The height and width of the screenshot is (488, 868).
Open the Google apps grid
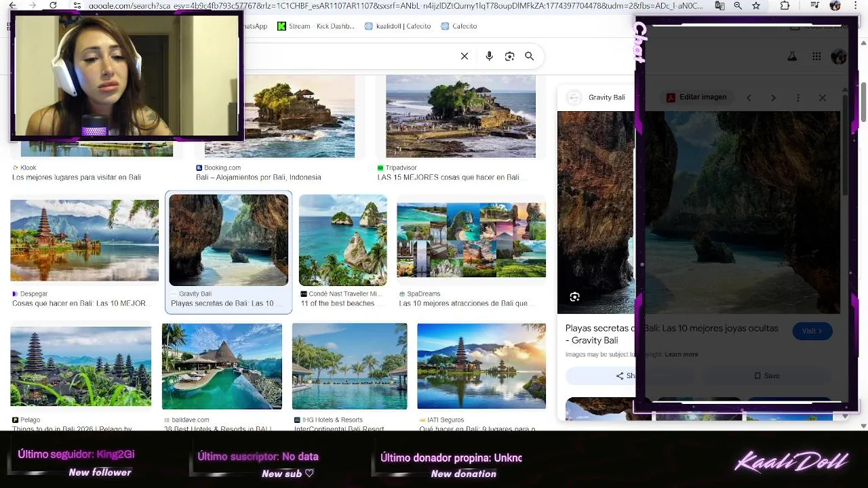(816, 57)
